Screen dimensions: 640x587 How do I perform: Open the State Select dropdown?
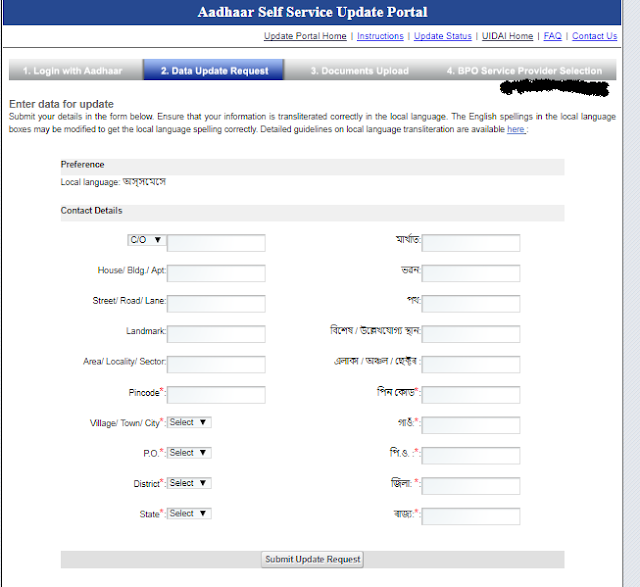pos(189,513)
